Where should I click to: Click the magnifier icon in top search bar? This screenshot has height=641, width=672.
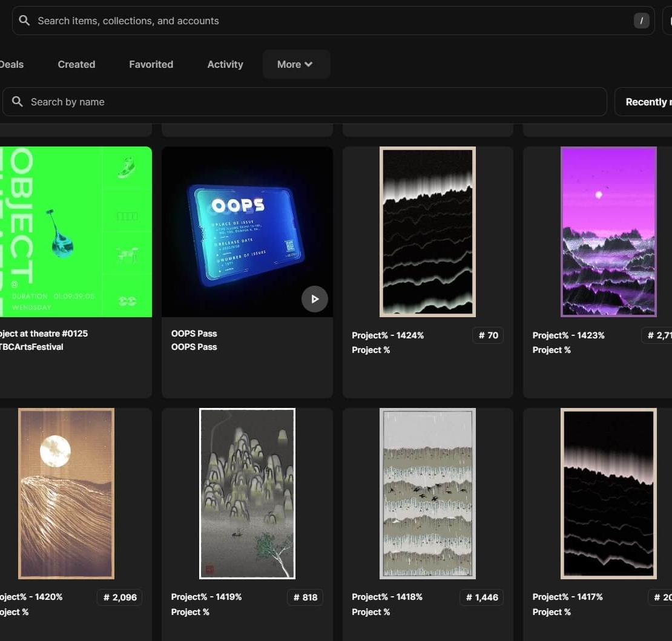tap(24, 21)
